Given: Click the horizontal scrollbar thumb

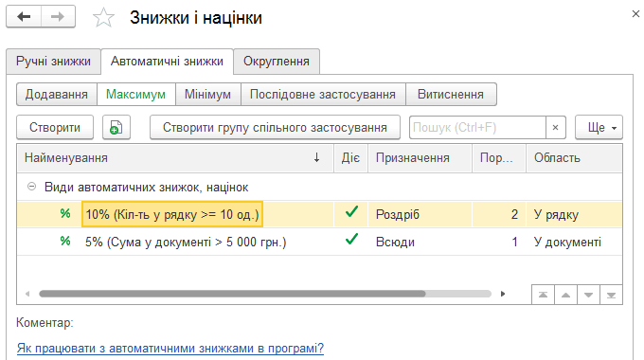Looking at the screenshot, I should click(x=232, y=294).
